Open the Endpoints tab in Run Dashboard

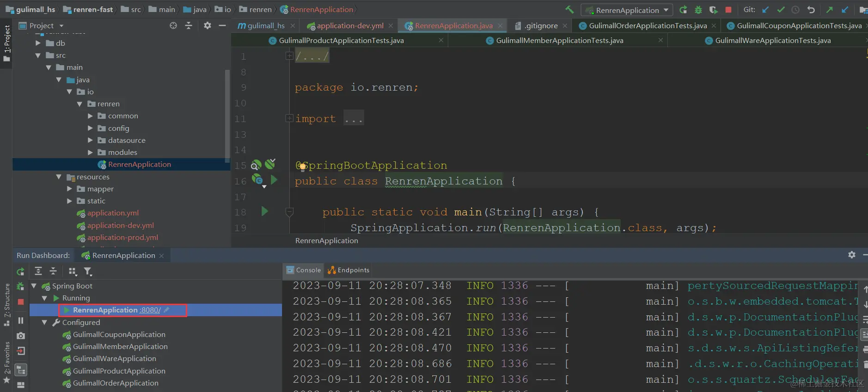point(349,270)
